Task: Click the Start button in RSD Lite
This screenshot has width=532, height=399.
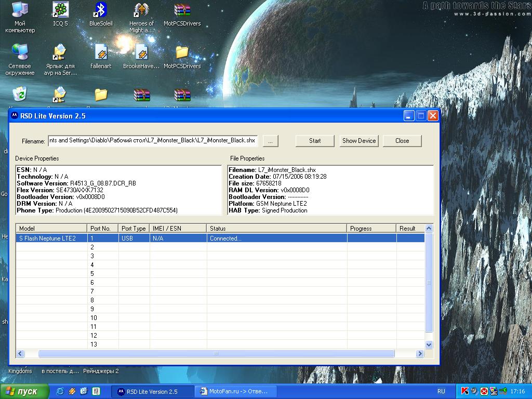Action: coord(315,141)
